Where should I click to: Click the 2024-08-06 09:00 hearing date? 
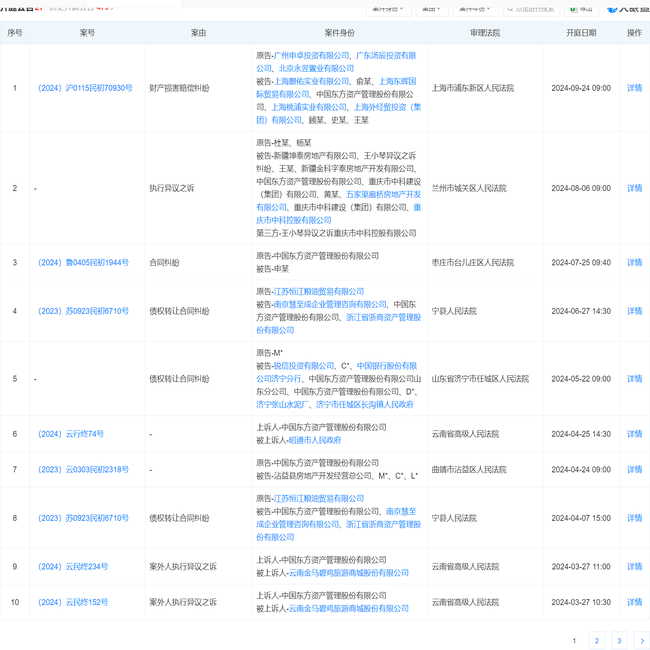(x=581, y=188)
